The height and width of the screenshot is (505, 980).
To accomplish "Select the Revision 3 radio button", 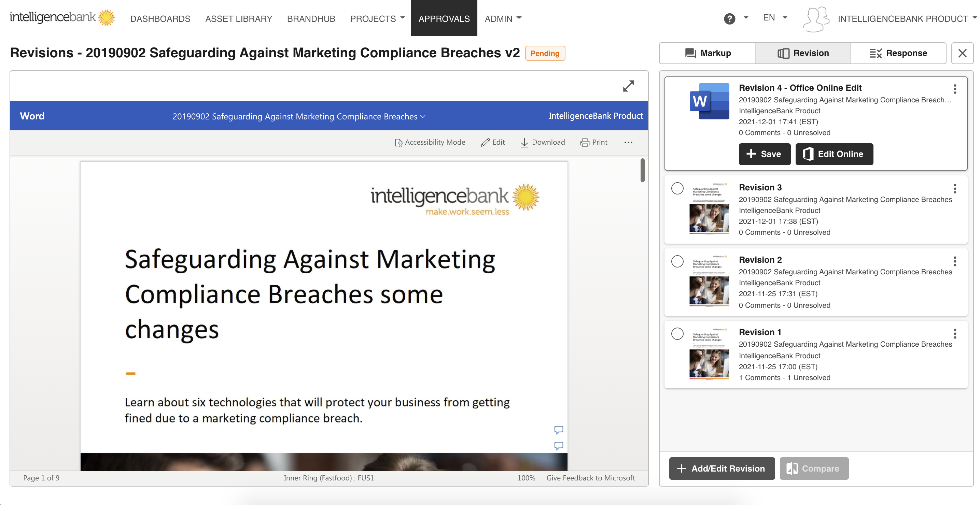I will coord(677,188).
